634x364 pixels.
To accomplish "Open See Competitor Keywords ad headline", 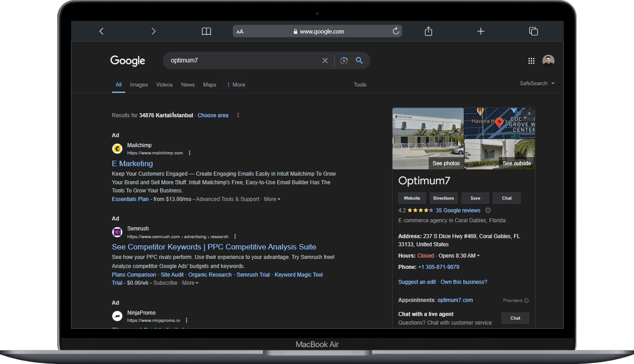I will [214, 247].
